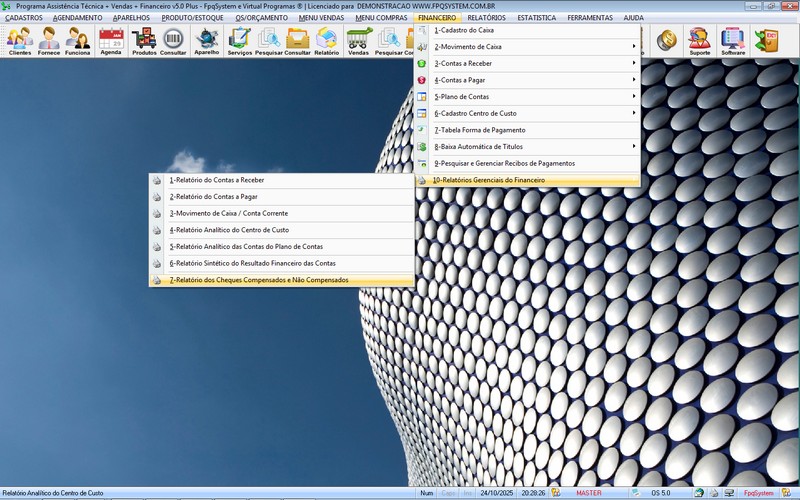
Task: Open the Suporte headset icon
Action: (x=699, y=41)
